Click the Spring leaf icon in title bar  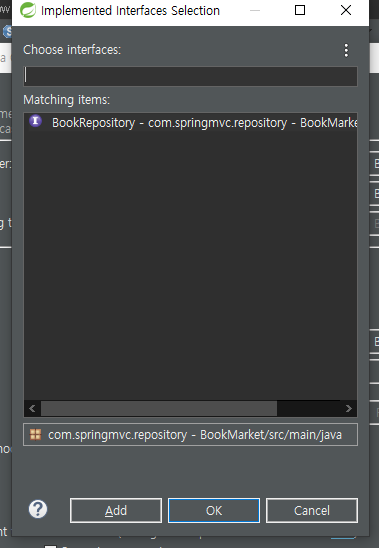tap(28, 10)
